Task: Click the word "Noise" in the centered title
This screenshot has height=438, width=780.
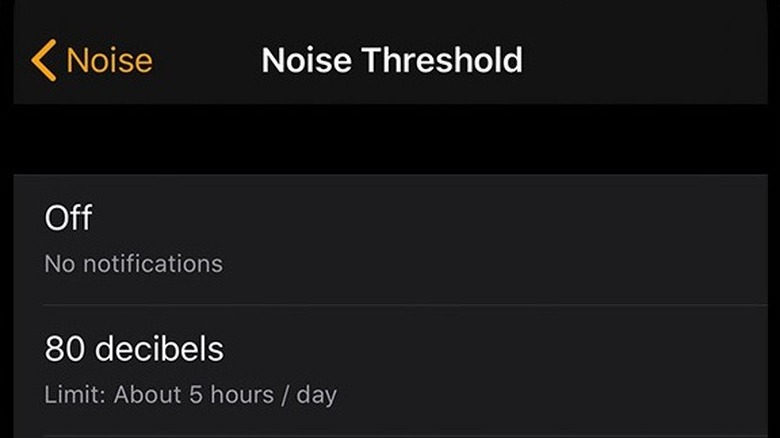Action: tap(306, 60)
